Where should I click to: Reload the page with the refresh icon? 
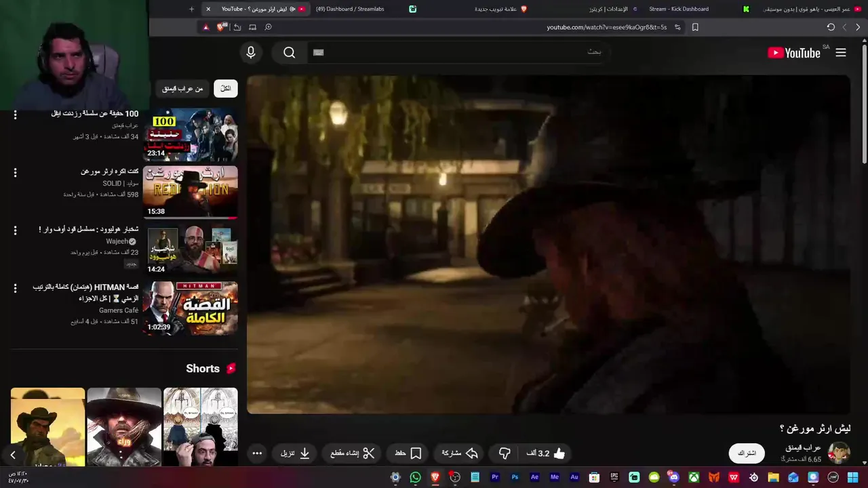[831, 27]
